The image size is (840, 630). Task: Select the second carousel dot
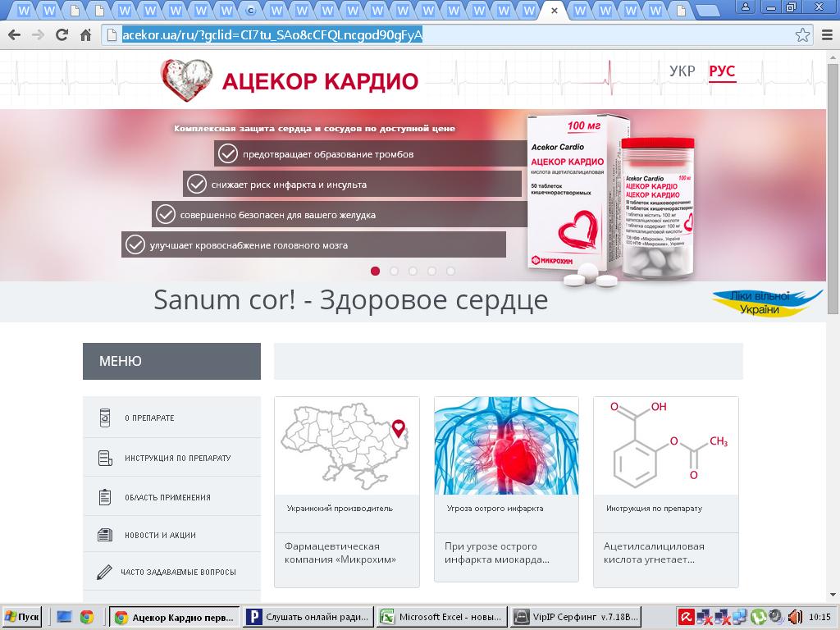(x=395, y=271)
